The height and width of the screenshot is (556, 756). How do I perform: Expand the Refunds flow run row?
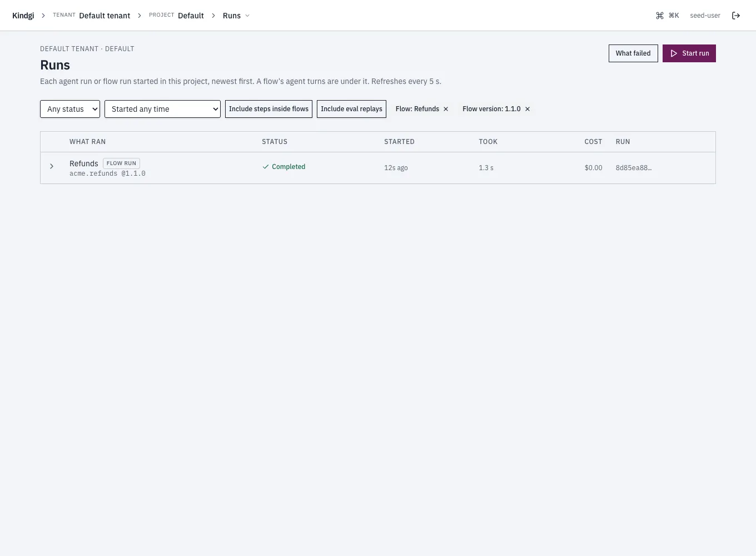click(52, 166)
